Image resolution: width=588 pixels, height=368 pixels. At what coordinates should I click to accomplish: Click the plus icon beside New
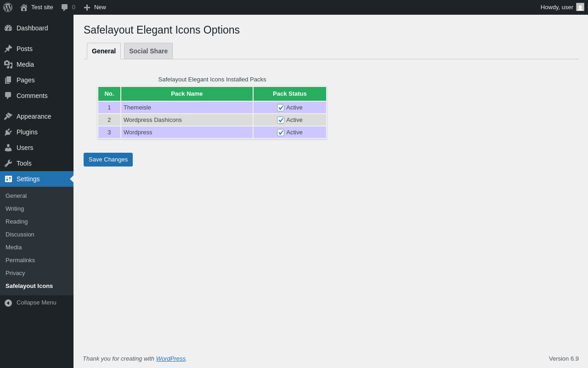pos(87,7)
